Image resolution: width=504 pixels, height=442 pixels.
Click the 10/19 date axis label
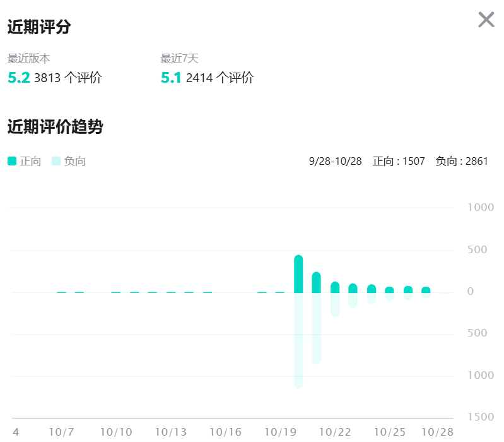point(280,432)
